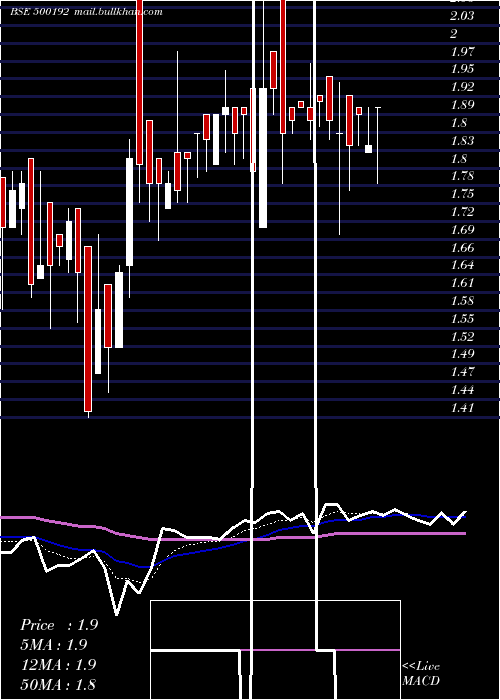This screenshot has height=700, width=500.
Task: Click the tall white candle spanning 1.69 to 1.92
Action: pyautogui.click(x=263, y=158)
